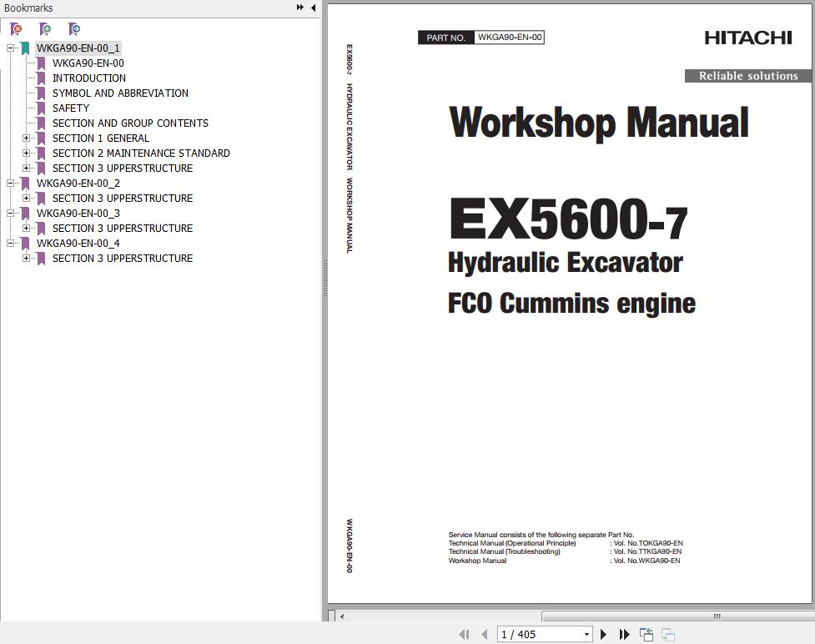
Task: Expand SECTION 2 MAINTENANCE STANDARD bookmark
Action: (26, 153)
